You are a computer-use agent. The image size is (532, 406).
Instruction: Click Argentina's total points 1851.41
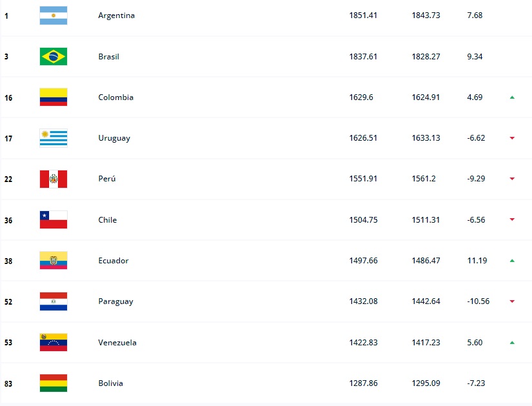point(363,15)
